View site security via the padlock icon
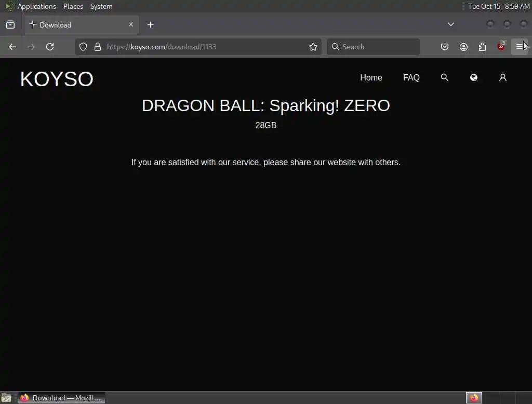This screenshot has width=532, height=404. point(98,47)
